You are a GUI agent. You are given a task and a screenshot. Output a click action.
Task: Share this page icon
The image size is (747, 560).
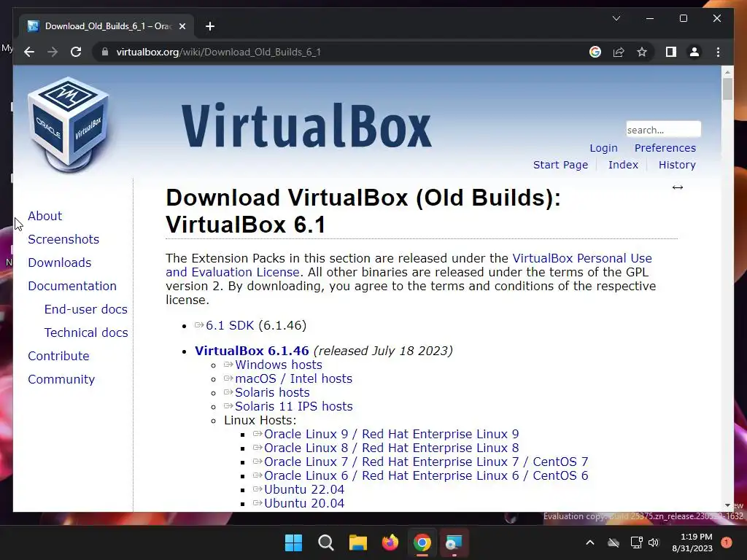pyautogui.click(x=619, y=52)
